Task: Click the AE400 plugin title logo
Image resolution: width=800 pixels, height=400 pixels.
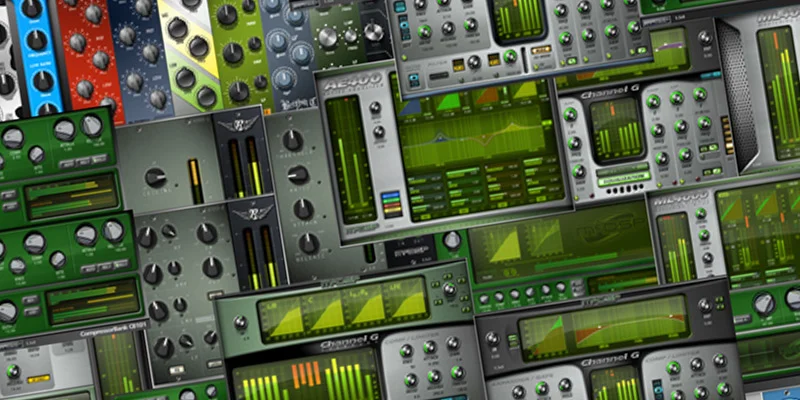Action: click(352, 80)
